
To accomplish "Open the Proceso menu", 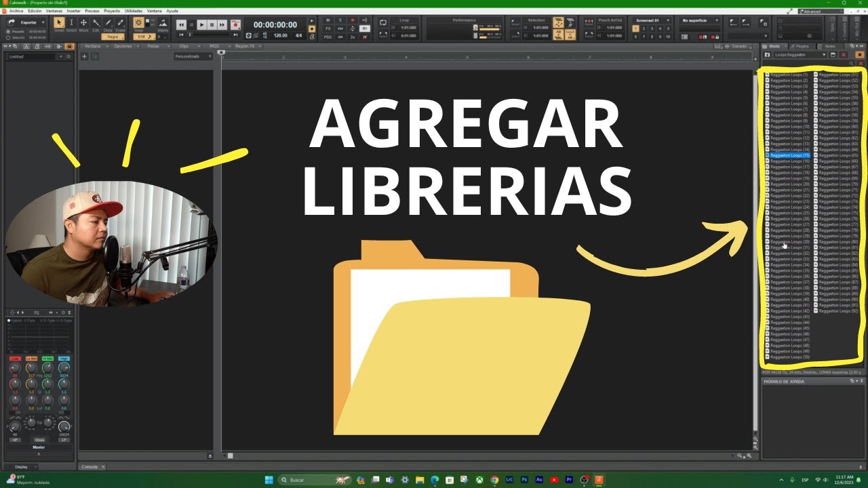I will 92,12.
